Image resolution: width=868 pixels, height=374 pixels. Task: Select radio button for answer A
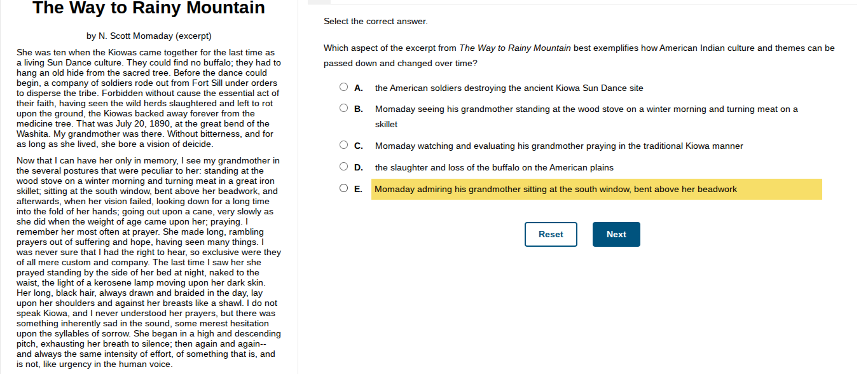pos(344,87)
